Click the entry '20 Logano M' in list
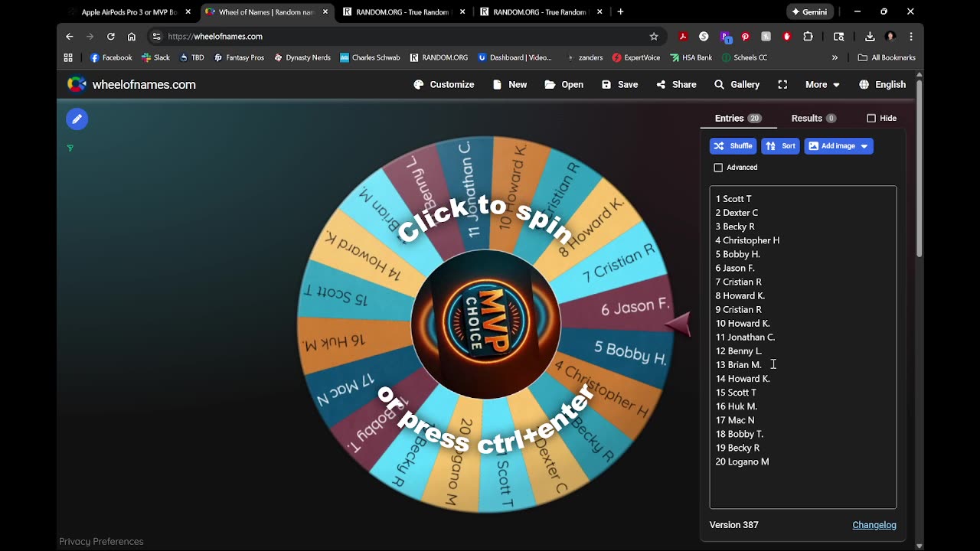Image resolution: width=980 pixels, height=551 pixels. tap(743, 461)
